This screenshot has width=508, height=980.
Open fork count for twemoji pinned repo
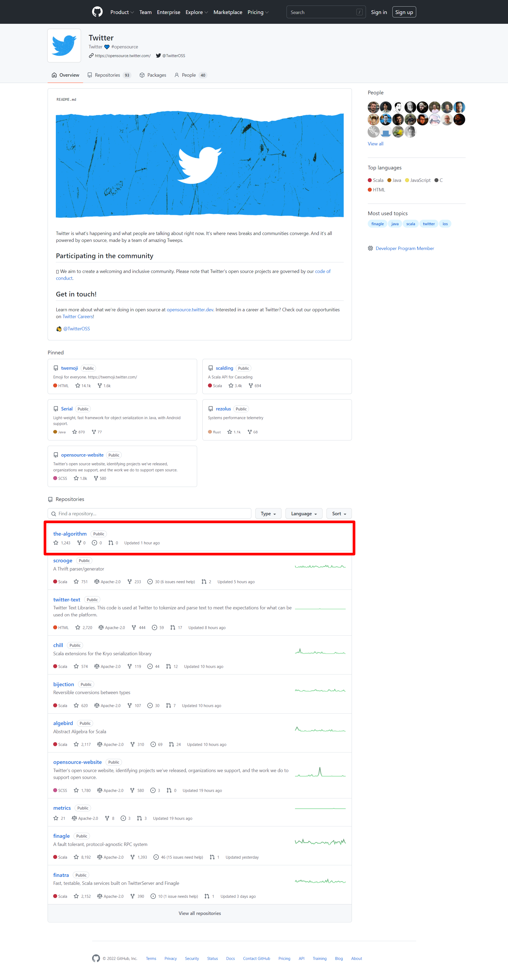point(104,386)
